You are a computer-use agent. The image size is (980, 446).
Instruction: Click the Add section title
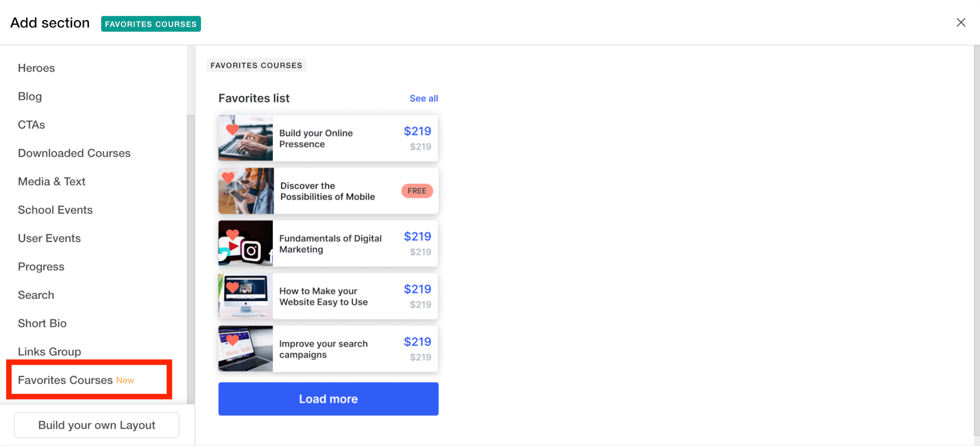click(50, 22)
